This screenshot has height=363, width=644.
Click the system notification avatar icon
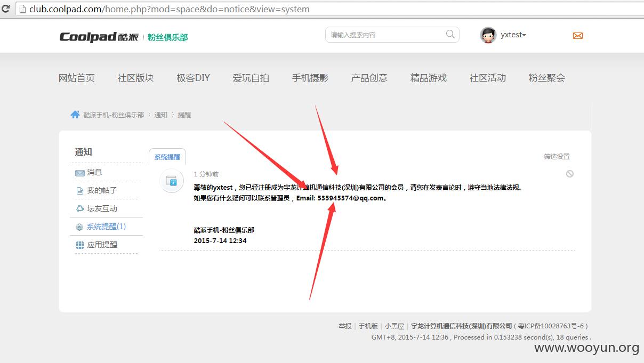tap(172, 181)
